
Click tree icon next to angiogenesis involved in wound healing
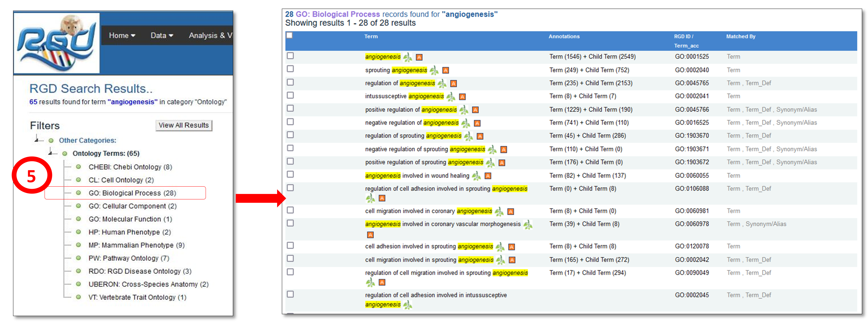pyautogui.click(x=476, y=176)
